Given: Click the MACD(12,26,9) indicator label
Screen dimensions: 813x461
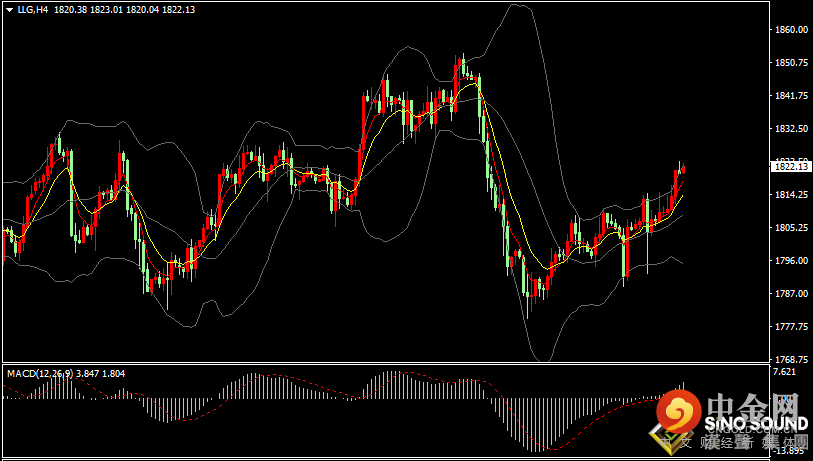Looking at the screenshot, I should (x=40, y=373).
